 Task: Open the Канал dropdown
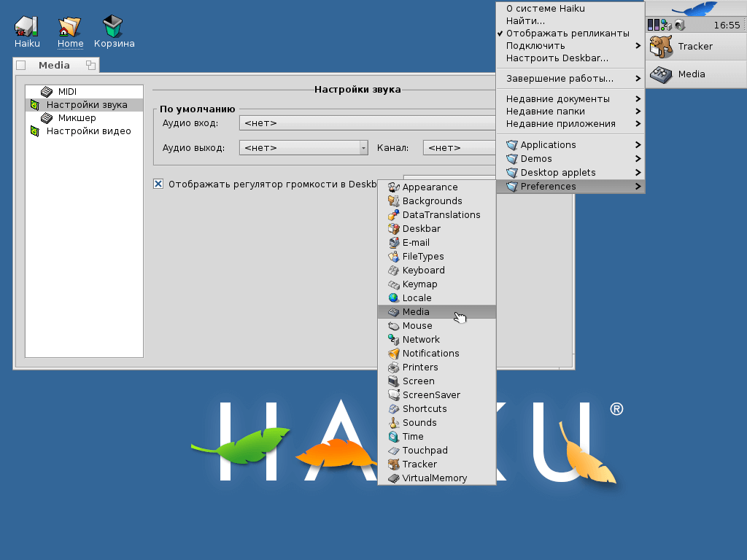[460, 148]
